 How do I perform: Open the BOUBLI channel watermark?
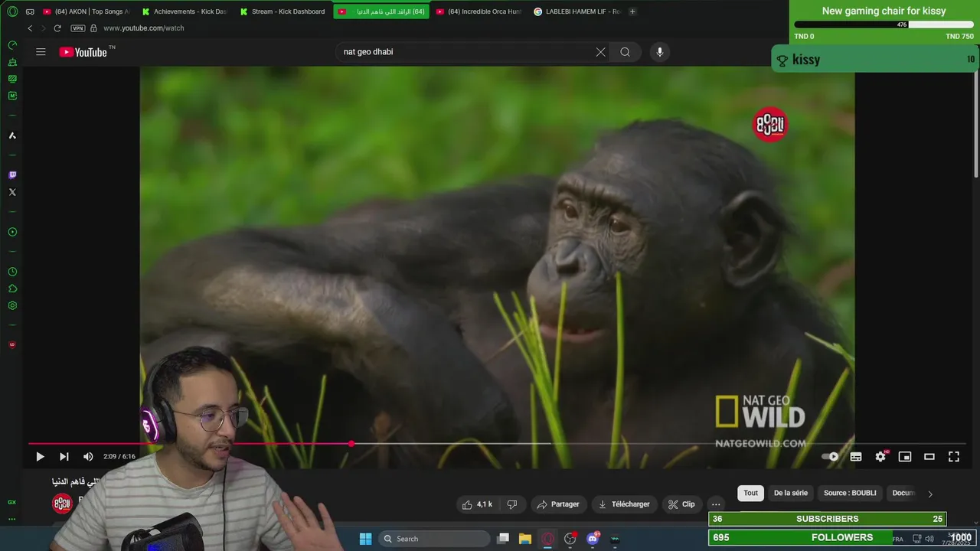pos(770,124)
